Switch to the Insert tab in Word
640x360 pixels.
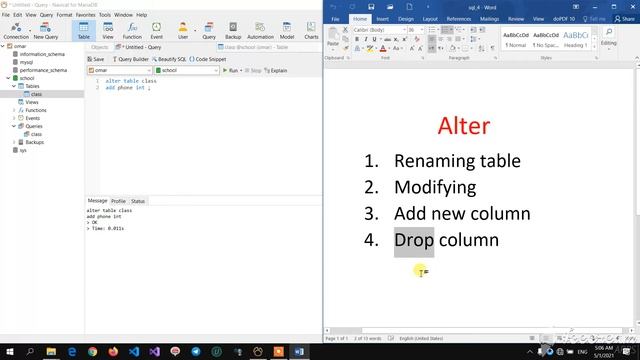coord(382,19)
